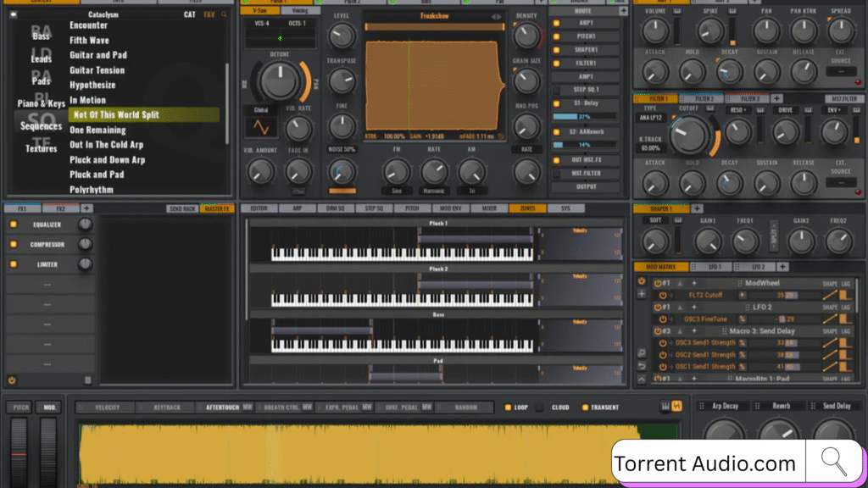This screenshot has width=868, height=488.
Task: Click the Torrent Audio search magnifier icon
Action: click(833, 463)
